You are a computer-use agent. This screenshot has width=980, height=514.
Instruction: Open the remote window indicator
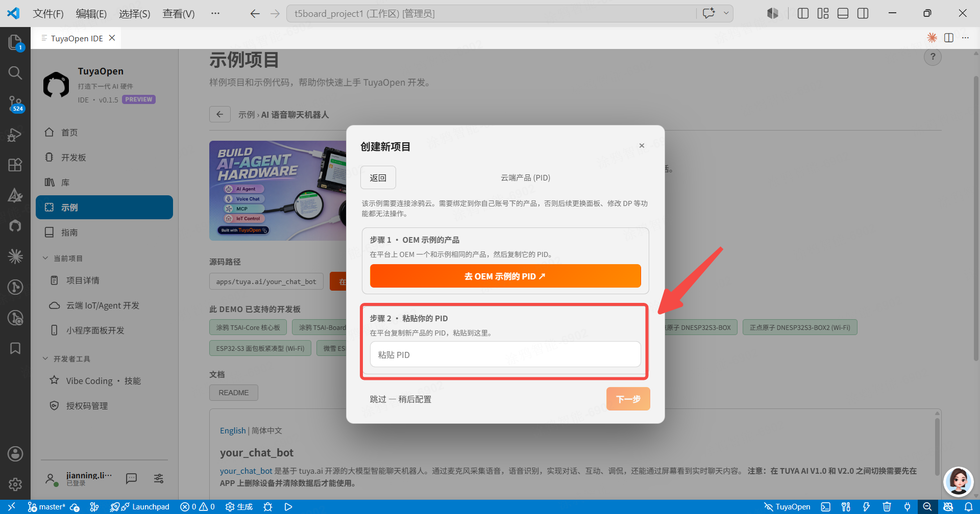[11, 507]
